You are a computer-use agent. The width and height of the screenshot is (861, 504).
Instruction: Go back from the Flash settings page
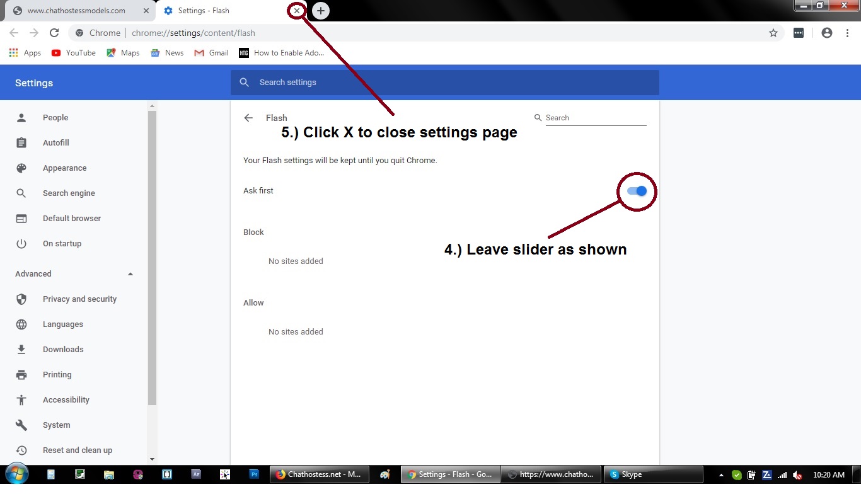click(x=248, y=118)
